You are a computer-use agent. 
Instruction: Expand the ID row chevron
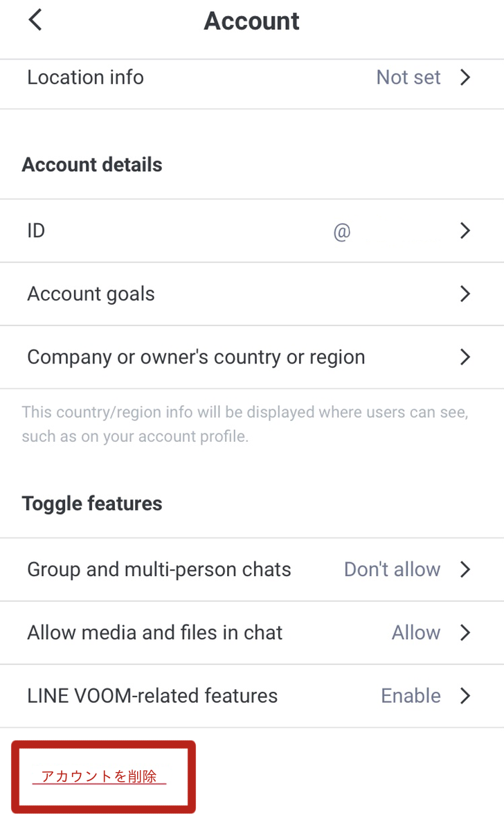pos(465,231)
